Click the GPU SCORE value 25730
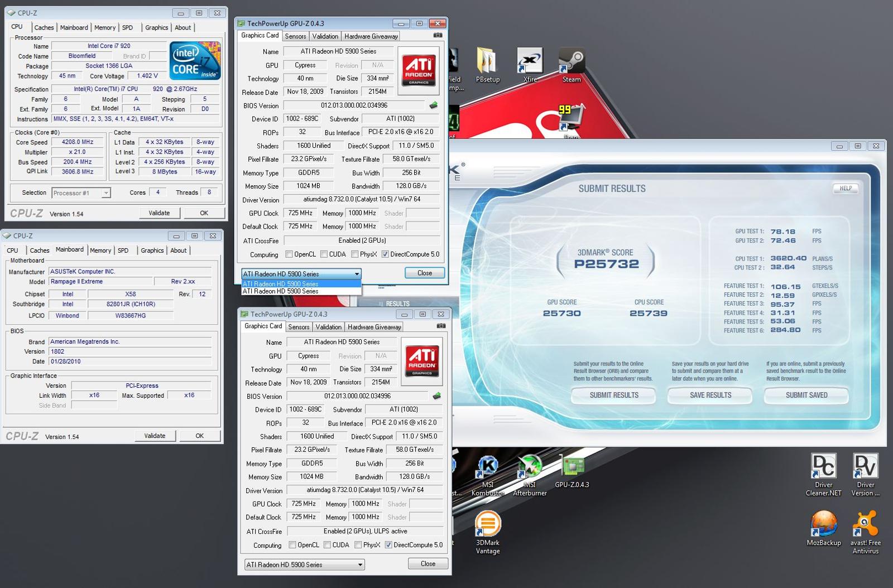Screen dimensions: 893x588 [x=562, y=314]
